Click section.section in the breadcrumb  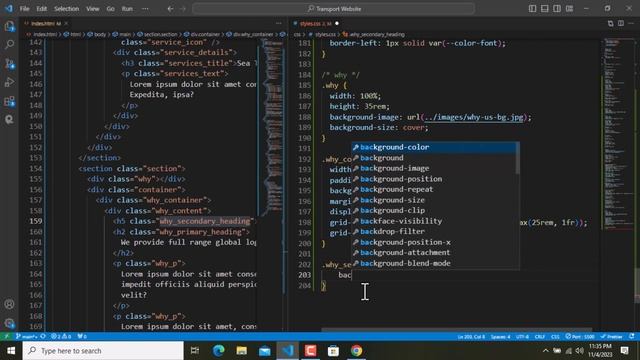[x=160, y=34]
